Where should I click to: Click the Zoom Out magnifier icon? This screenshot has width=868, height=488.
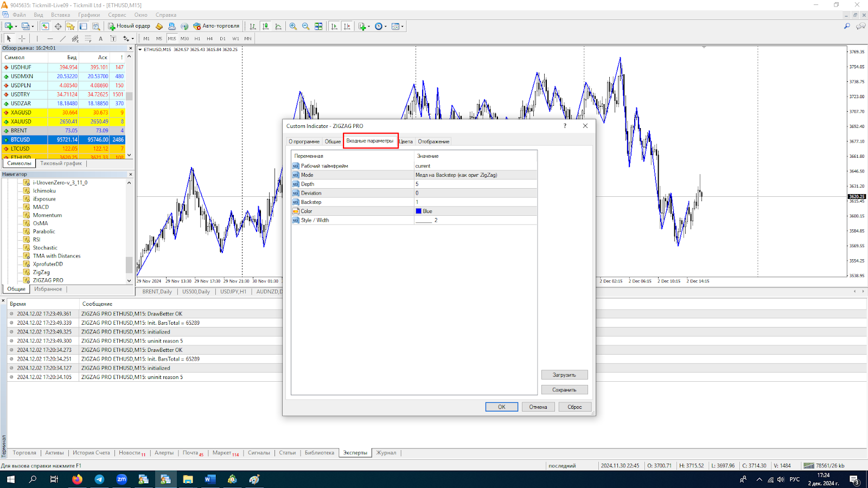tap(305, 26)
